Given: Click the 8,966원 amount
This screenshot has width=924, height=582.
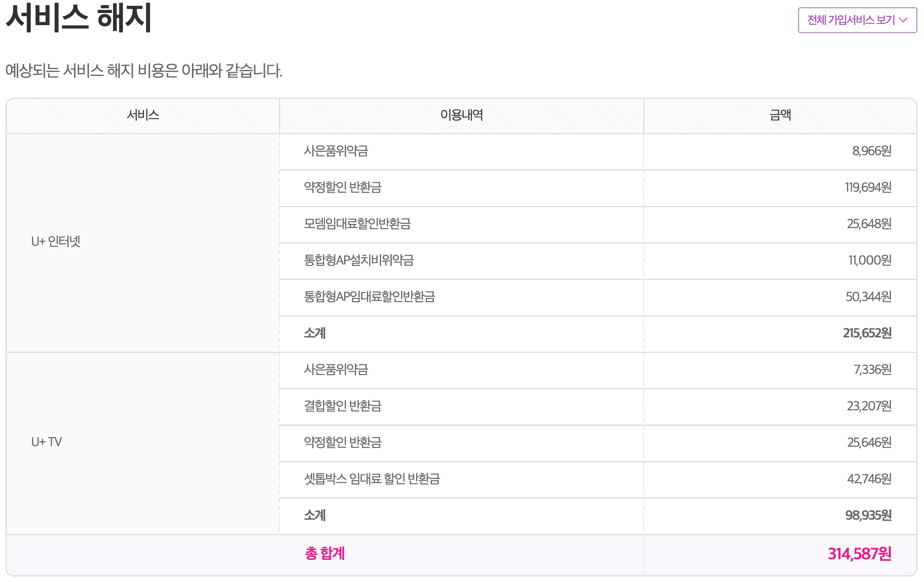Looking at the screenshot, I should tap(872, 151).
